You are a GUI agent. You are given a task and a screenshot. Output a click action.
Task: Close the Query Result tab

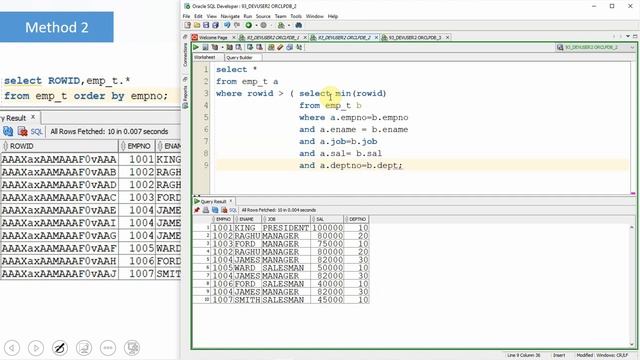click(x=231, y=201)
